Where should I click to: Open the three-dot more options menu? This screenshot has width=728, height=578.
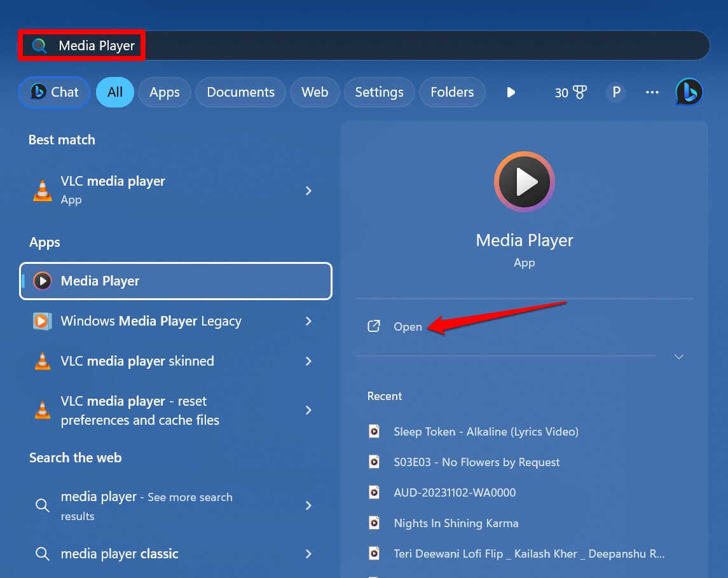652,92
